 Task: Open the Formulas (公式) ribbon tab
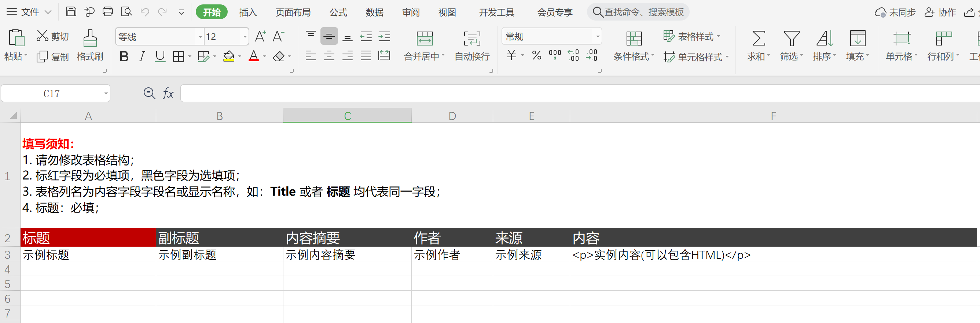338,12
